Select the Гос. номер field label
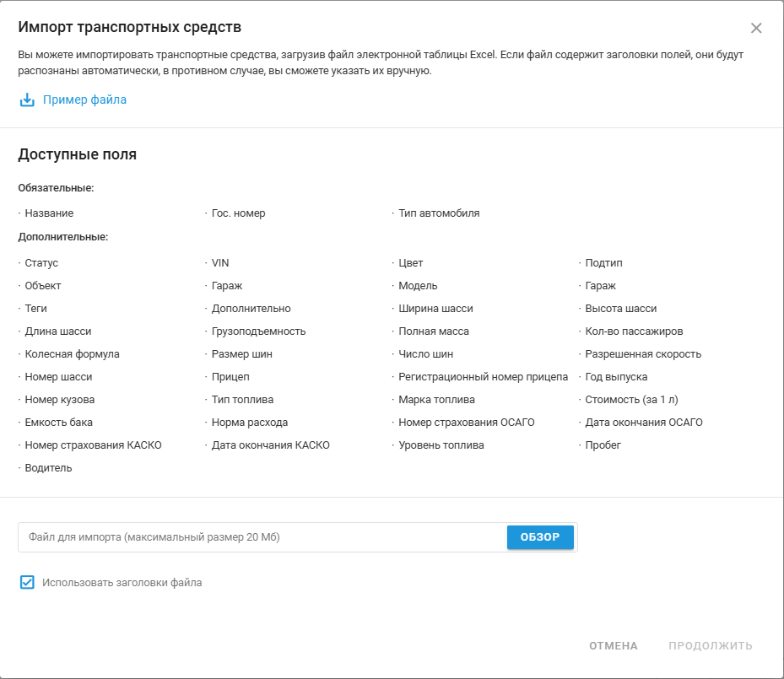Screen dimensions: 784x679 click(239, 213)
